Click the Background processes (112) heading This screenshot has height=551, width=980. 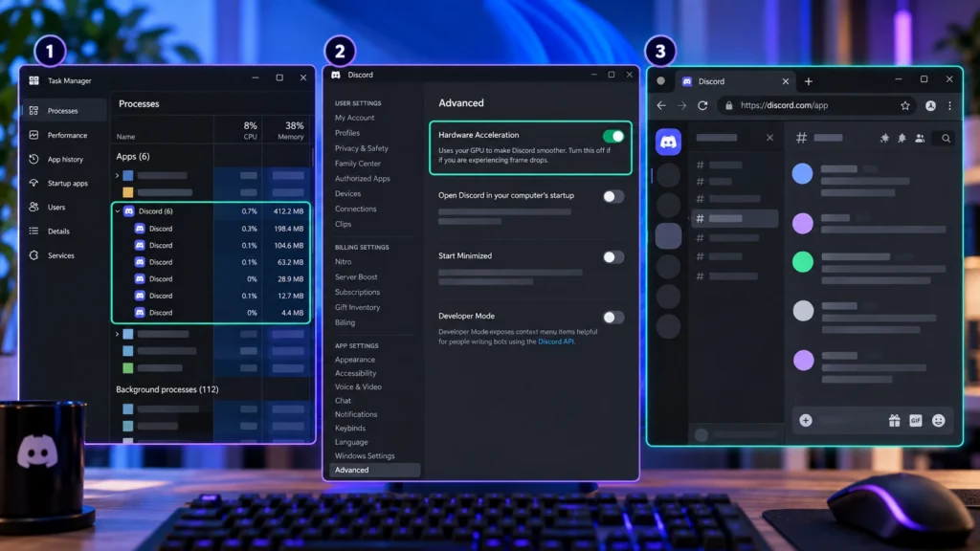167,389
